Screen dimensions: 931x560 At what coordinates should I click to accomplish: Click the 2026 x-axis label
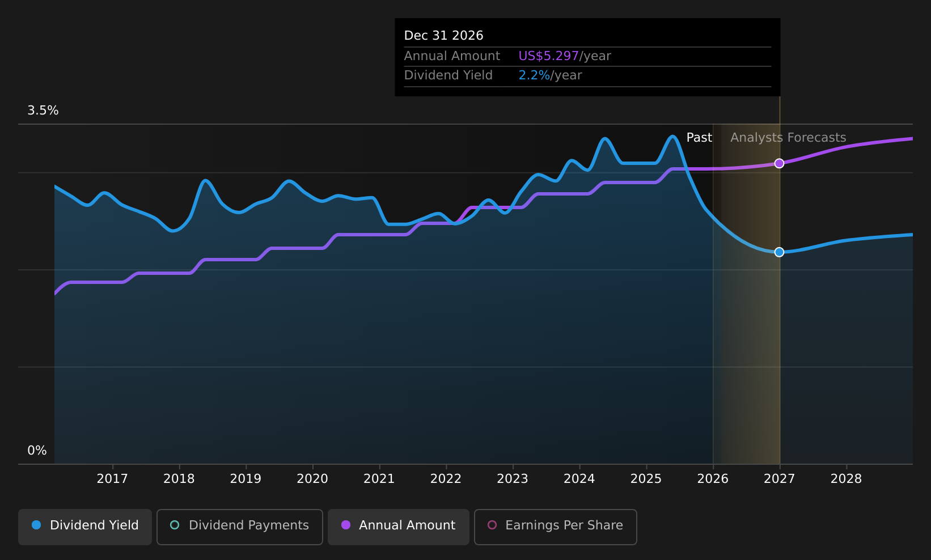(713, 479)
